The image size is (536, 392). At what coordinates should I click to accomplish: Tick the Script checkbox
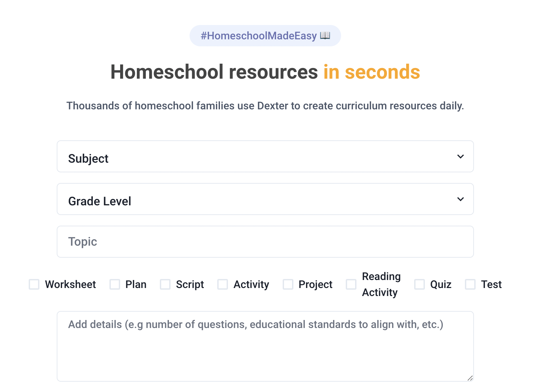click(x=165, y=284)
